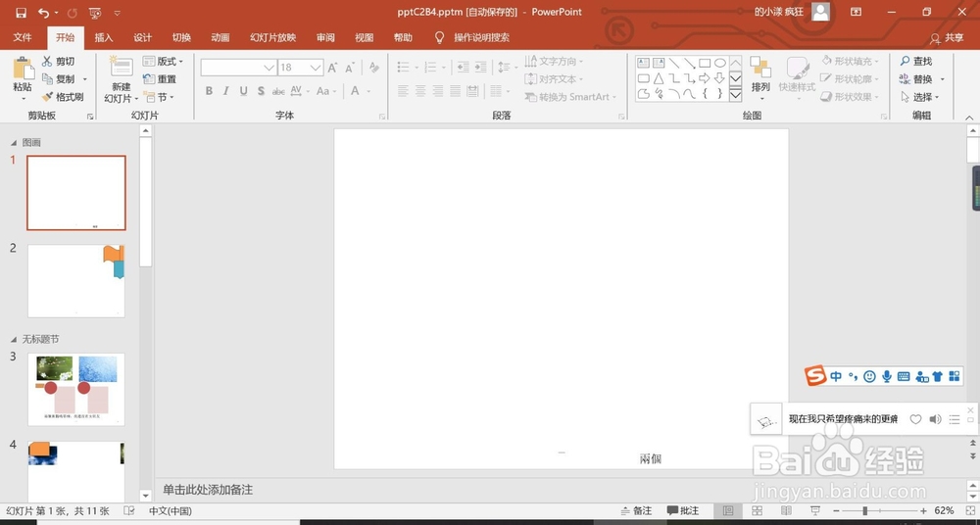Select the Right Arrow shape
Image resolution: width=980 pixels, height=525 pixels.
coord(705,78)
